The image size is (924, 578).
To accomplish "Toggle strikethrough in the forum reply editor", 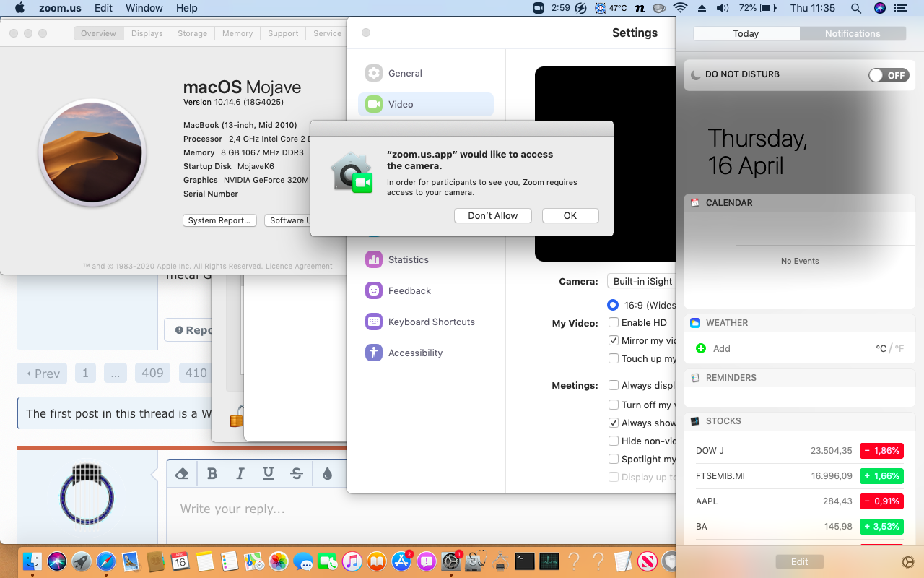I will coord(296,473).
